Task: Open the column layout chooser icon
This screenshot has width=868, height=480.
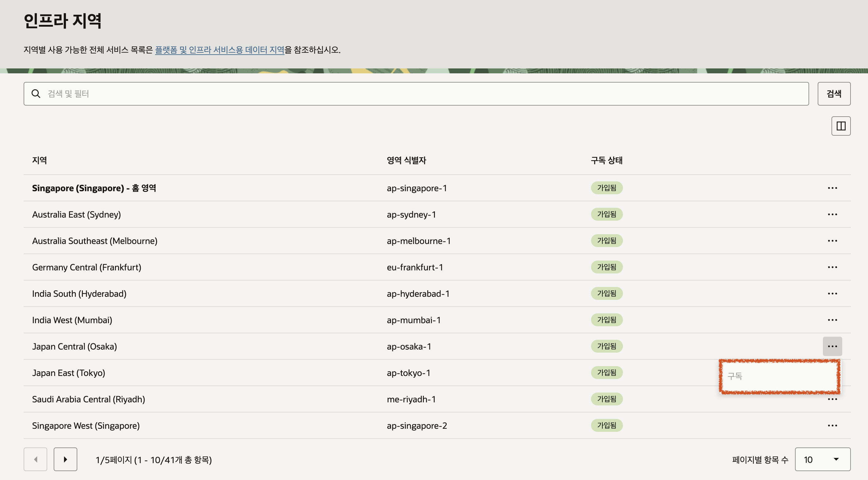Action: pyautogui.click(x=840, y=126)
